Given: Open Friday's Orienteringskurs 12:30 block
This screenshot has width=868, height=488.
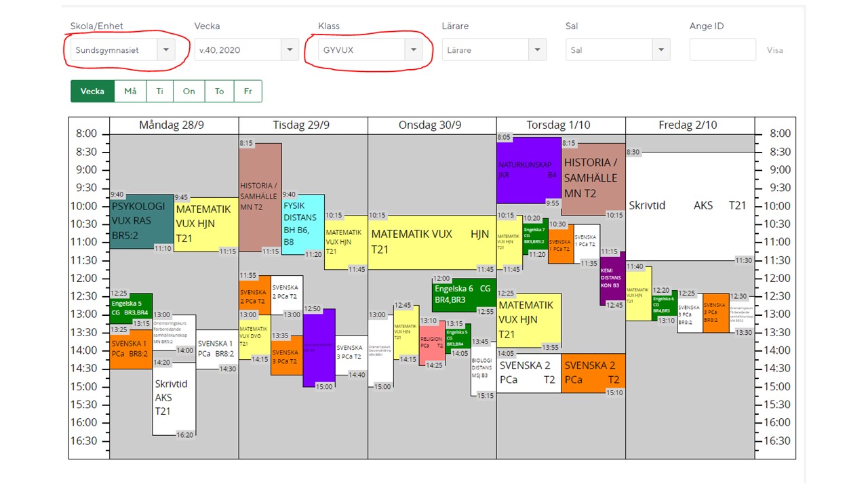Looking at the screenshot, I should [x=742, y=313].
